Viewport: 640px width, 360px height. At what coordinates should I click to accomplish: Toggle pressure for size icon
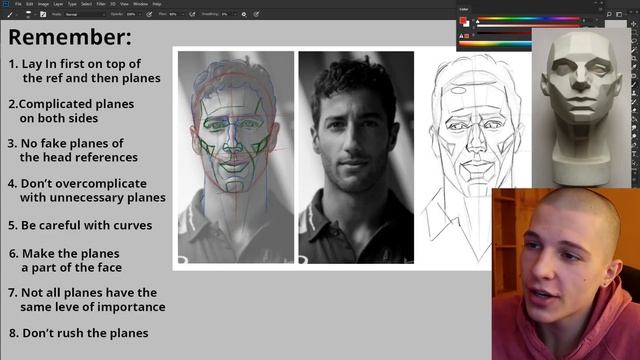(x=256, y=14)
